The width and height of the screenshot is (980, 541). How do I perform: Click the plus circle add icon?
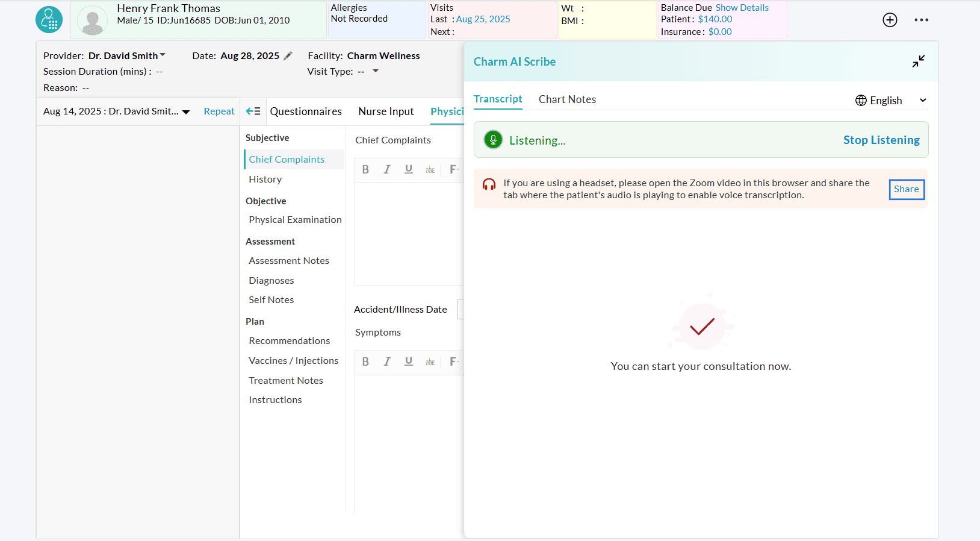click(890, 20)
